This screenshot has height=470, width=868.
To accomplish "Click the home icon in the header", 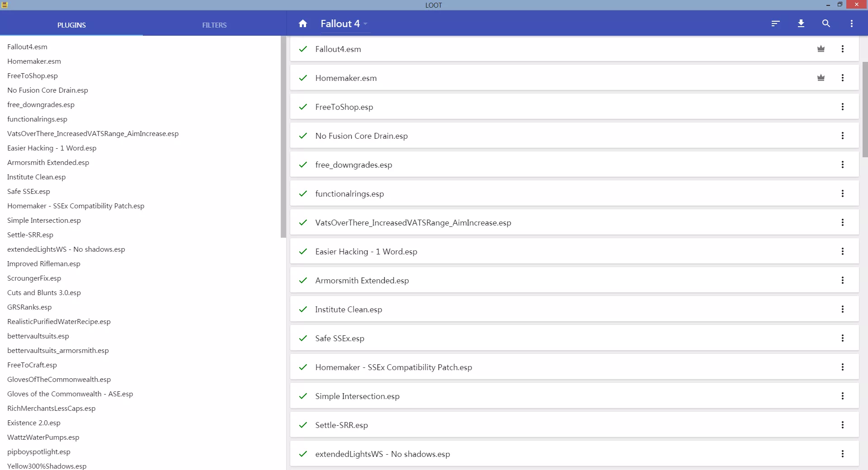I will 303,23.
